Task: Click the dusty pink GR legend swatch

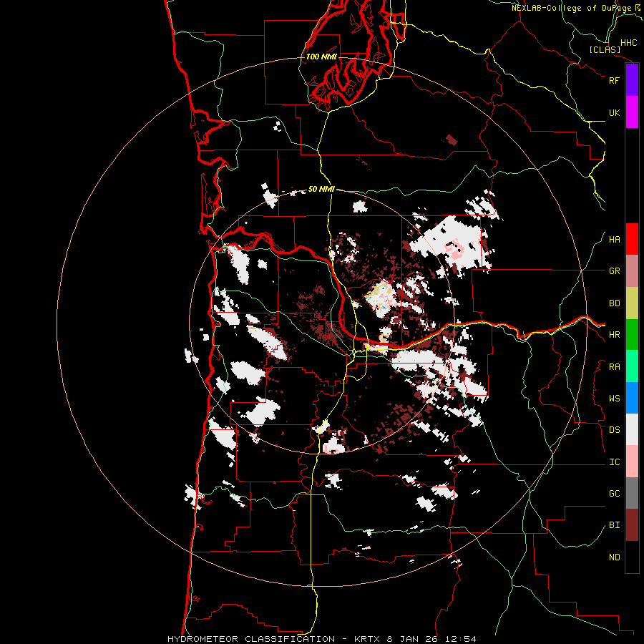Action: (632, 271)
